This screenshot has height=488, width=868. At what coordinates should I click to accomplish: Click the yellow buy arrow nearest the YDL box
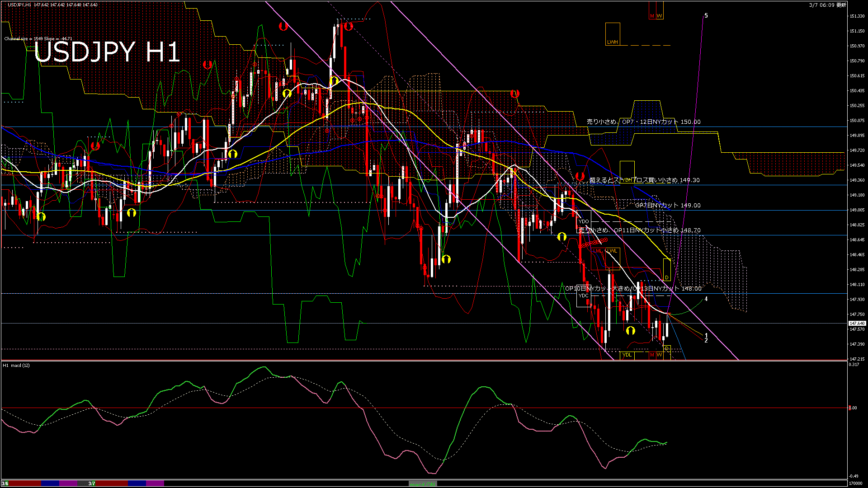pos(630,331)
